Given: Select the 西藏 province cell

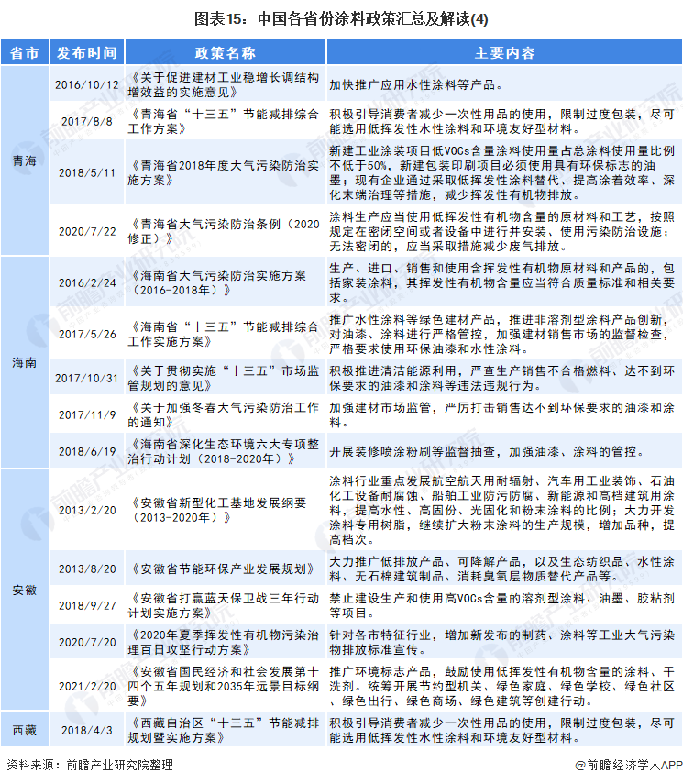Looking at the screenshot, I should point(25,729).
